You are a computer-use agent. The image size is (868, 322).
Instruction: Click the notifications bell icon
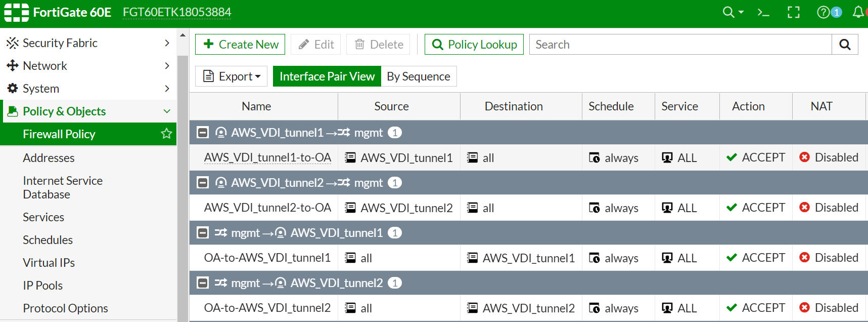858,12
